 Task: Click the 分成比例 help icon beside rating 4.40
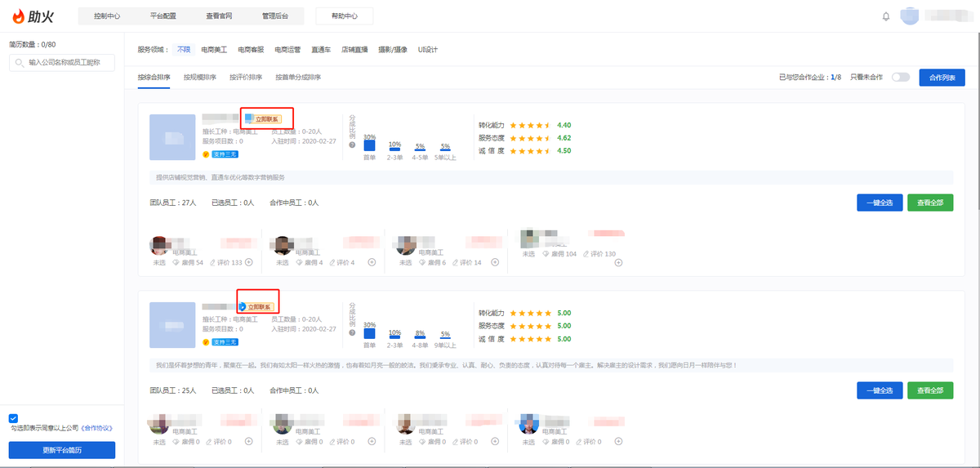click(352, 145)
